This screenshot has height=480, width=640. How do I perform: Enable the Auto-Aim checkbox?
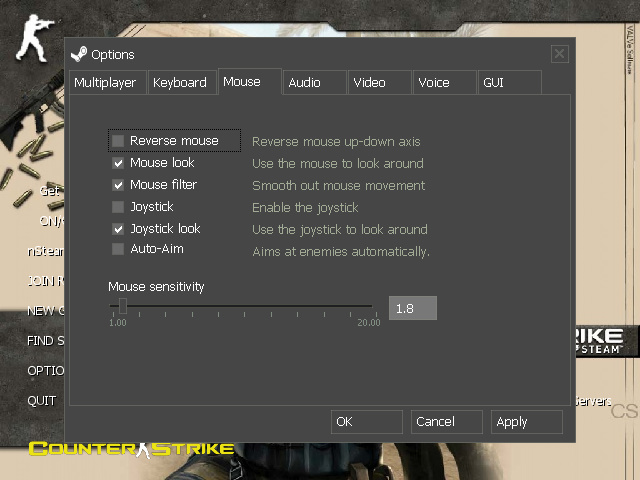(119, 249)
